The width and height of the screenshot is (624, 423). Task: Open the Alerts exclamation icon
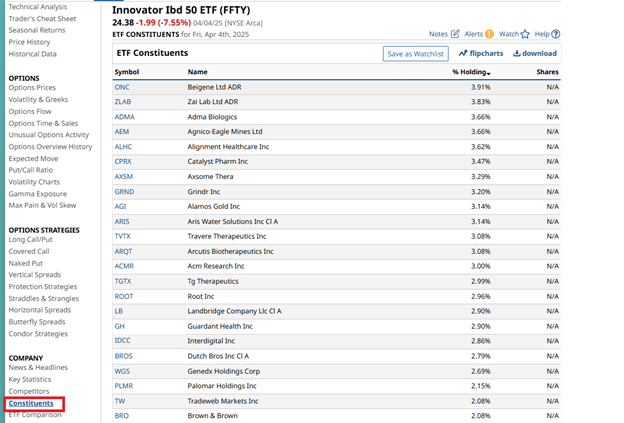(489, 34)
